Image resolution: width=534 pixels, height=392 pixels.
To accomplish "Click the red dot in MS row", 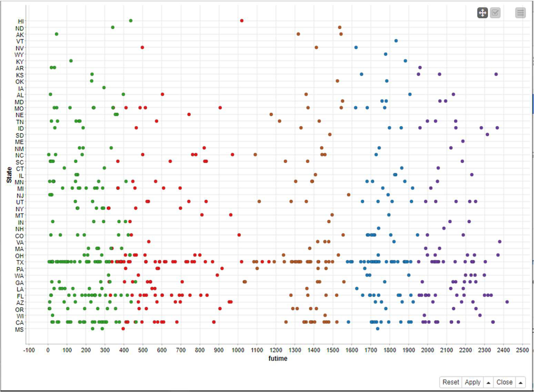I will (123, 329).
